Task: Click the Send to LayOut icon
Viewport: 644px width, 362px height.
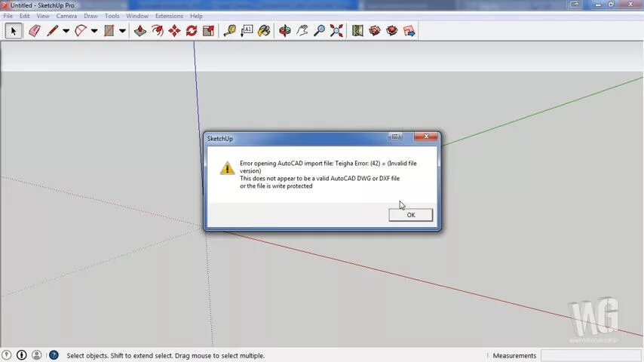Action: coord(409,31)
